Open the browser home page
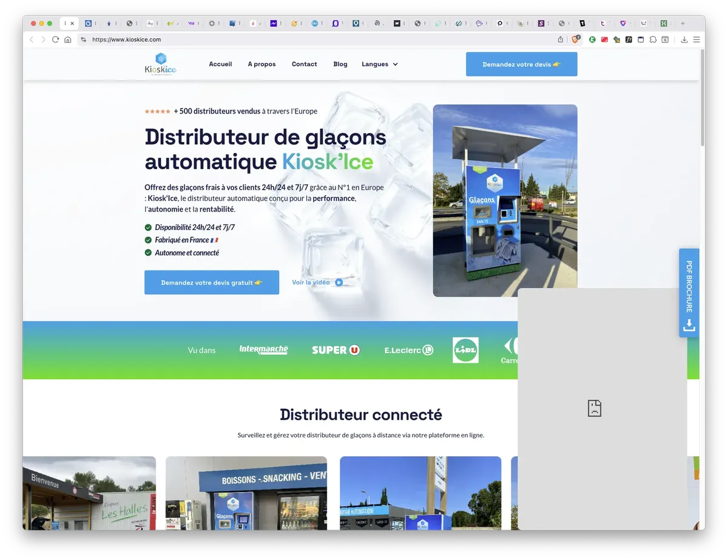The height and width of the screenshot is (560, 728). [67, 39]
